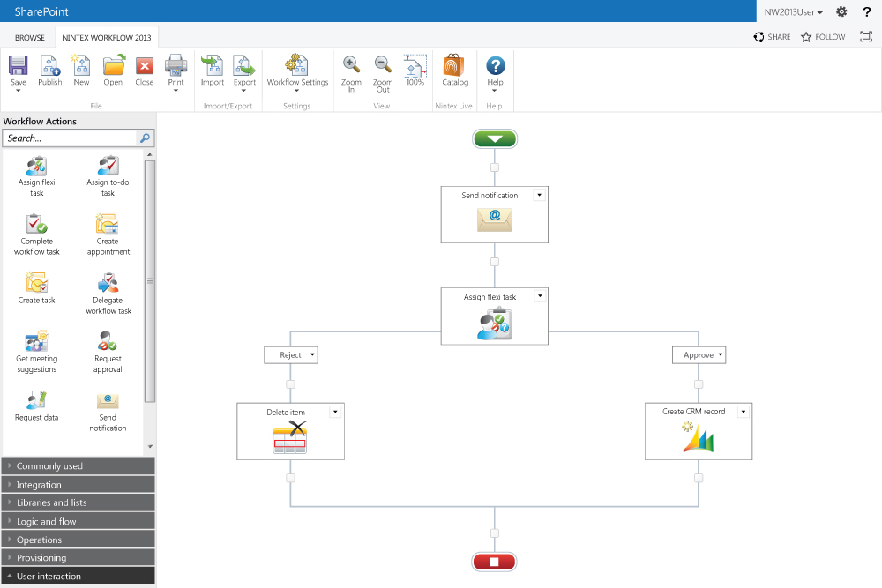Click the SHARE link
Image resolution: width=882 pixels, height=588 pixels.
[x=772, y=36]
